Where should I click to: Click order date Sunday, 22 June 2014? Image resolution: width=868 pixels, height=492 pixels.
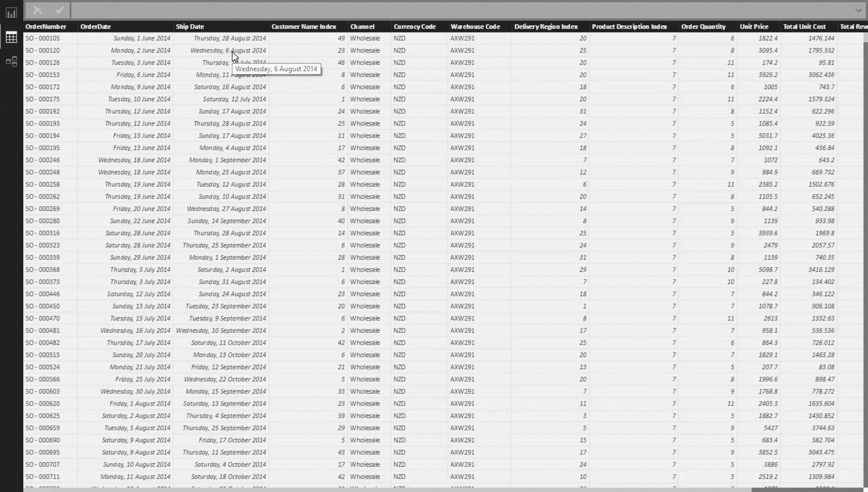coord(140,221)
